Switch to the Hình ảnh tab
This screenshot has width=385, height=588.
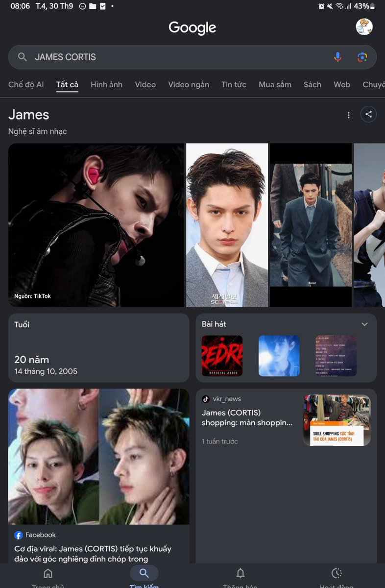(106, 84)
